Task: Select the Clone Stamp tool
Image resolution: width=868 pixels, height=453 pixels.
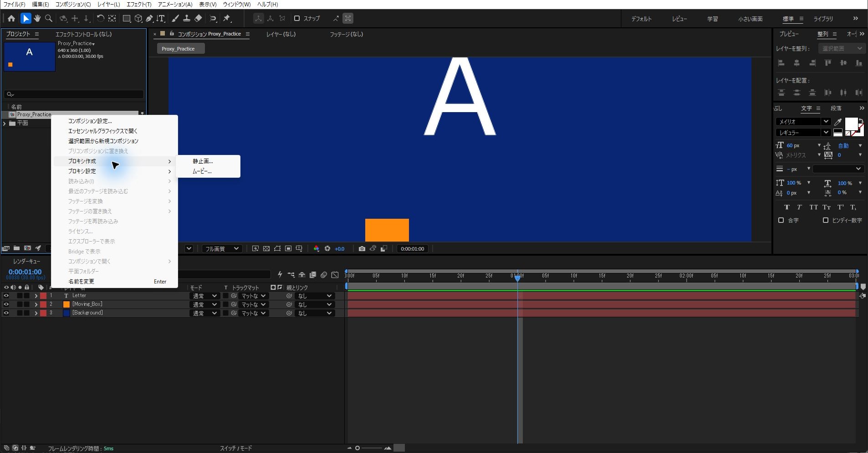Action: 186,18
